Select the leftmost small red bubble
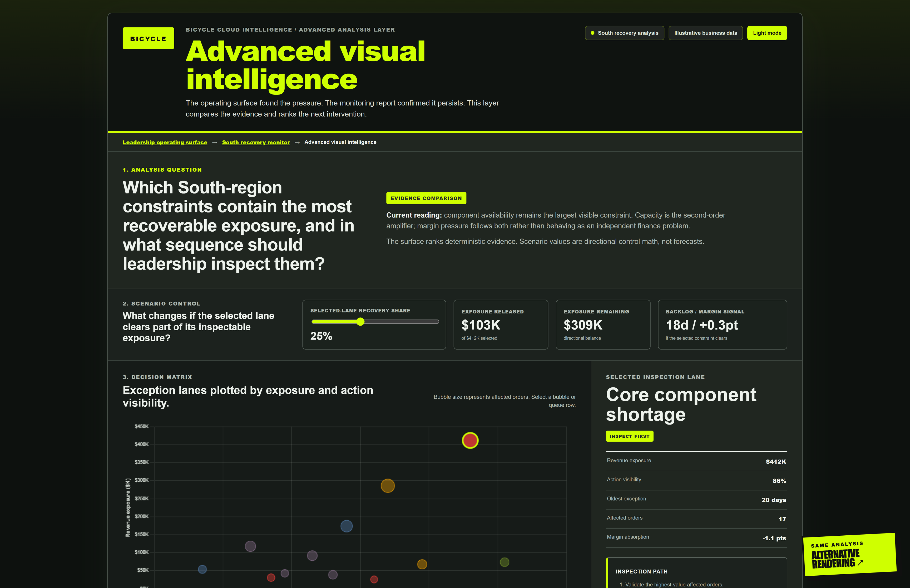Image resolution: width=910 pixels, height=588 pixels. point(271,578)
